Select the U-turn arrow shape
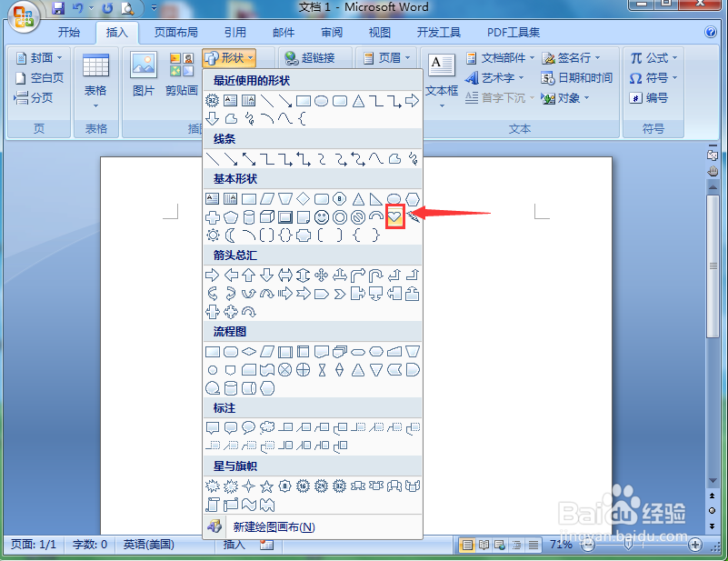 tap(376, 275)
